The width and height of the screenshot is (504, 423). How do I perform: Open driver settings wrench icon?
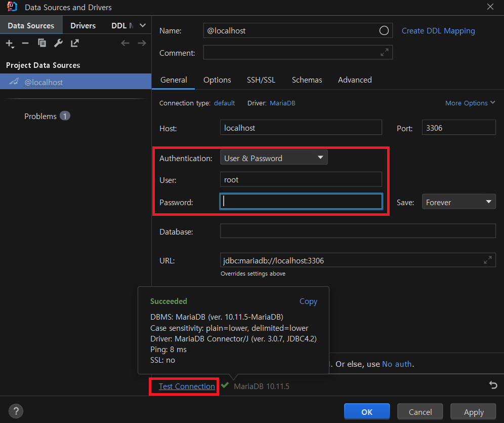tap(58, 43)
